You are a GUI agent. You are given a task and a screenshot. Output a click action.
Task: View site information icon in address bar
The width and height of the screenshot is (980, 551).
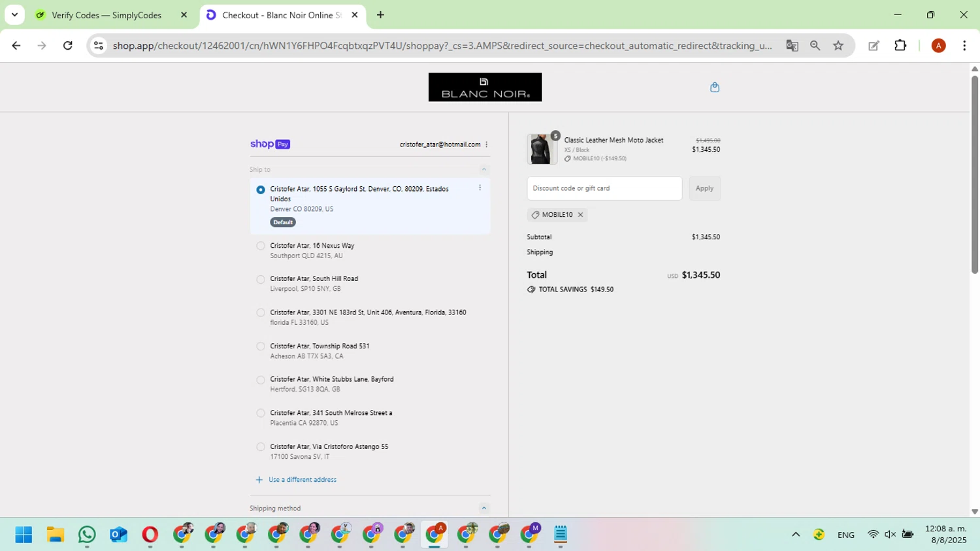99,46
